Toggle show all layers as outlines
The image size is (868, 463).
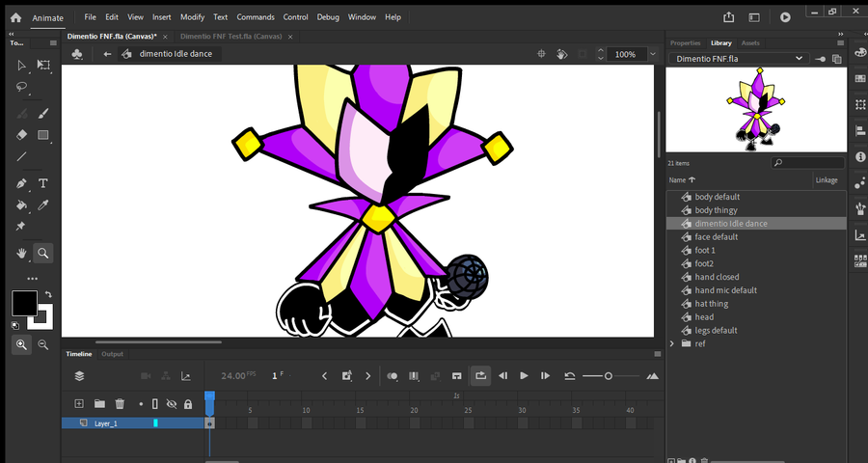coord(155,404)
